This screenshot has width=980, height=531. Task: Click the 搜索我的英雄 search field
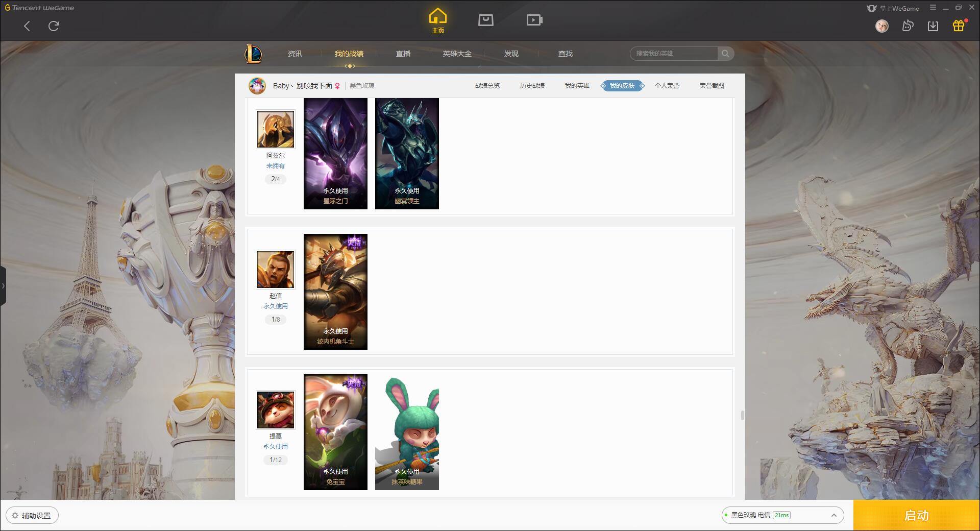[674, 54]
